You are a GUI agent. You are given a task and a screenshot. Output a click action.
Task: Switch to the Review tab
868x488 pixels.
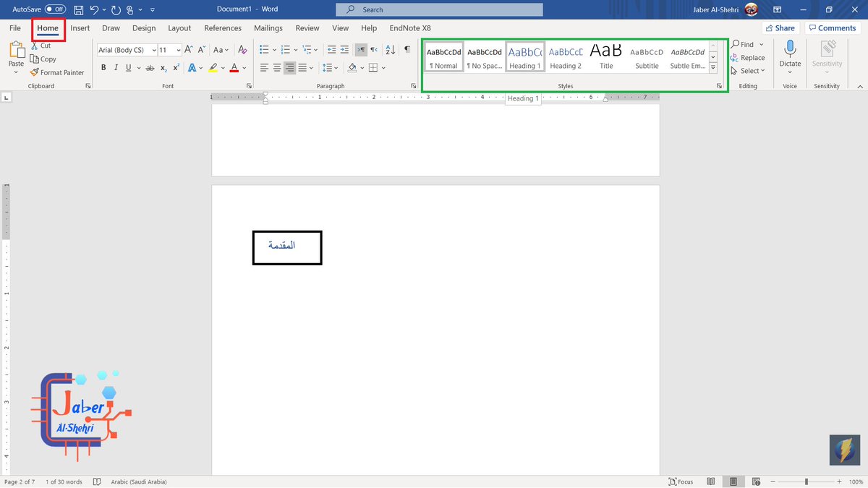[x=307, y=28]
